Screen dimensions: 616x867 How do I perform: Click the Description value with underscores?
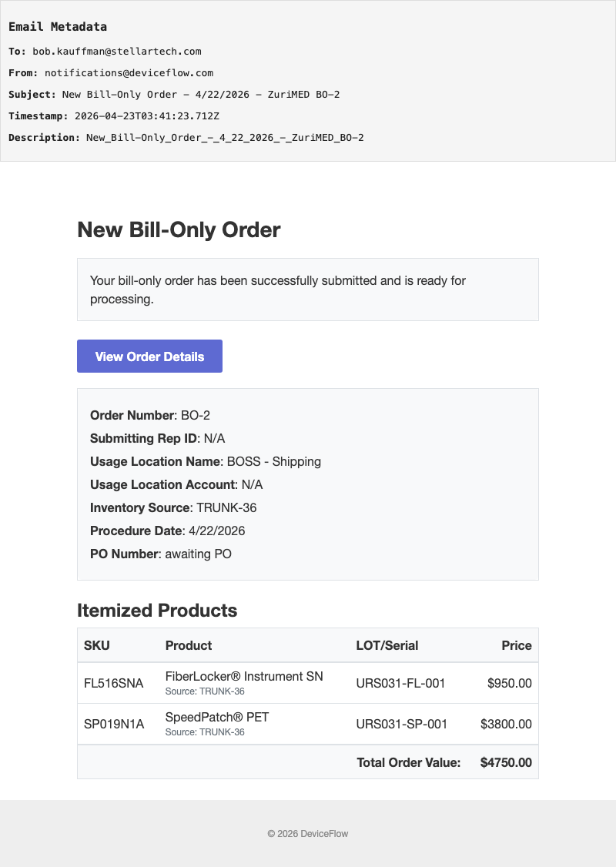tap(225, 138)
